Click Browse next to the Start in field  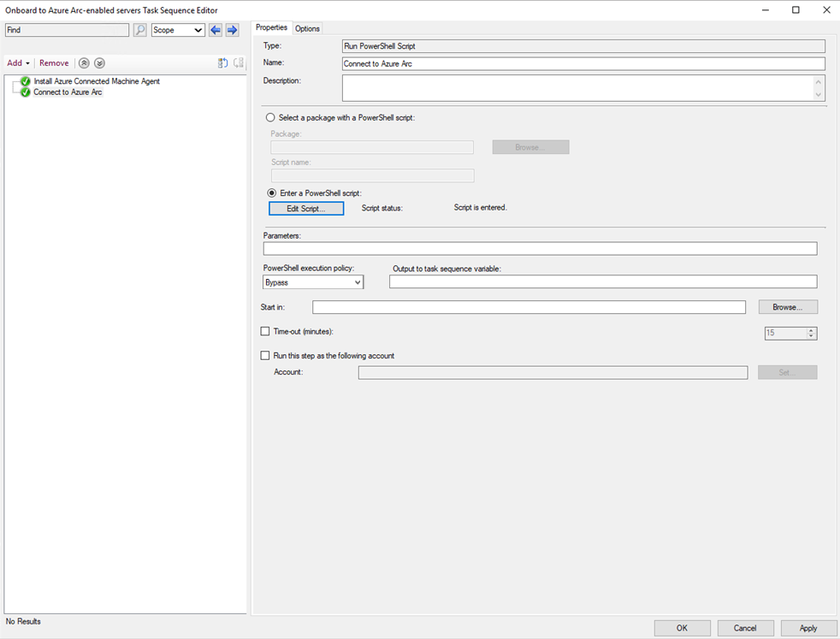coord(787,306)
